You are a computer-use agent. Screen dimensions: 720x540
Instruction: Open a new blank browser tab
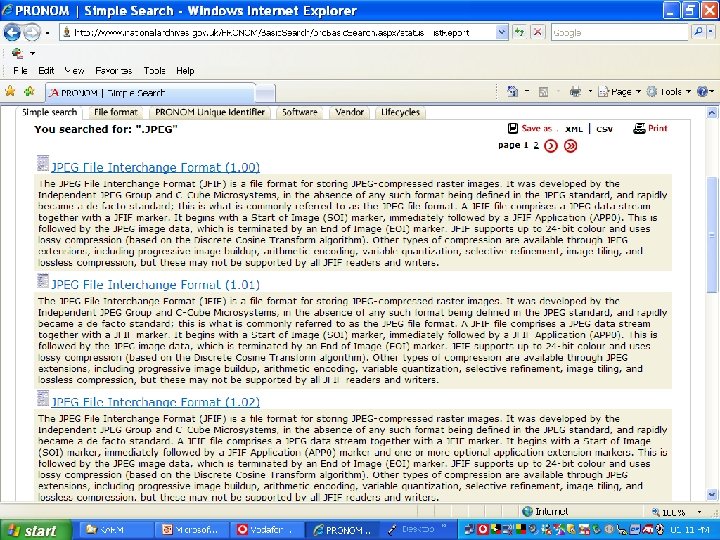[265, 93]
